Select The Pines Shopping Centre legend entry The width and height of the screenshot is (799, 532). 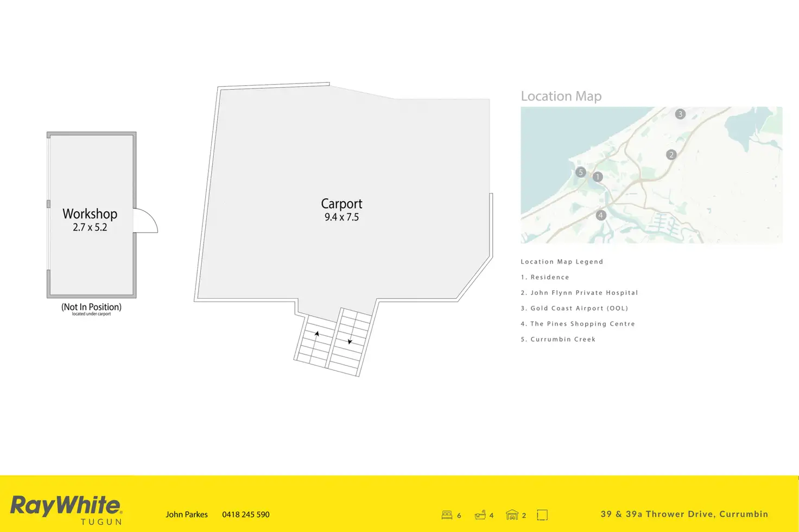[x=578, y=324]
